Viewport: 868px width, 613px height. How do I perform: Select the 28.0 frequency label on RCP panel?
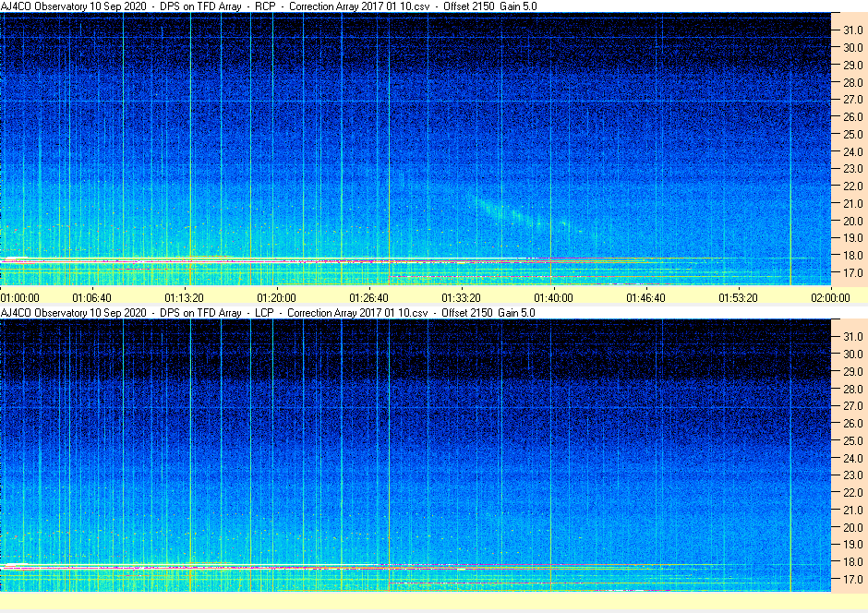pyautogui.click(x=853, y=82)
